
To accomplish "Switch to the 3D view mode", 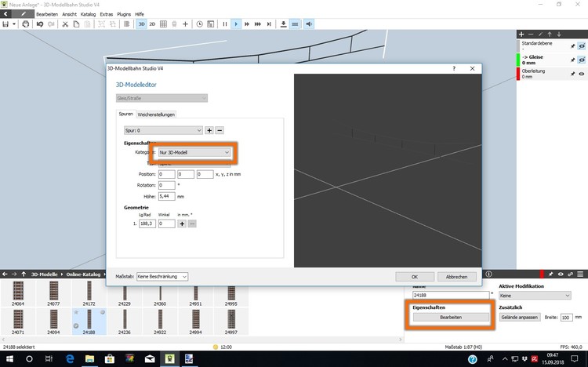I will click(x=141, y=24).
